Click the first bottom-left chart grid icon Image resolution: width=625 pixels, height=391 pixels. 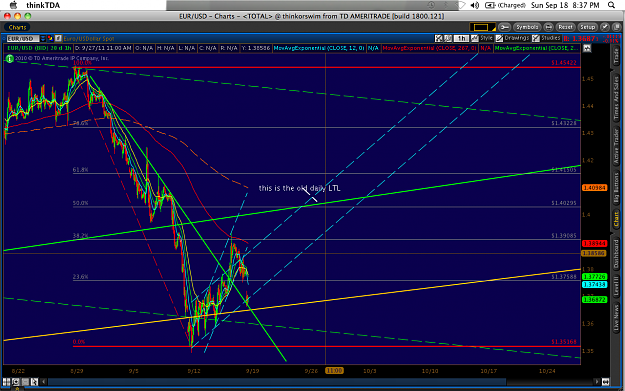(6, 382)
